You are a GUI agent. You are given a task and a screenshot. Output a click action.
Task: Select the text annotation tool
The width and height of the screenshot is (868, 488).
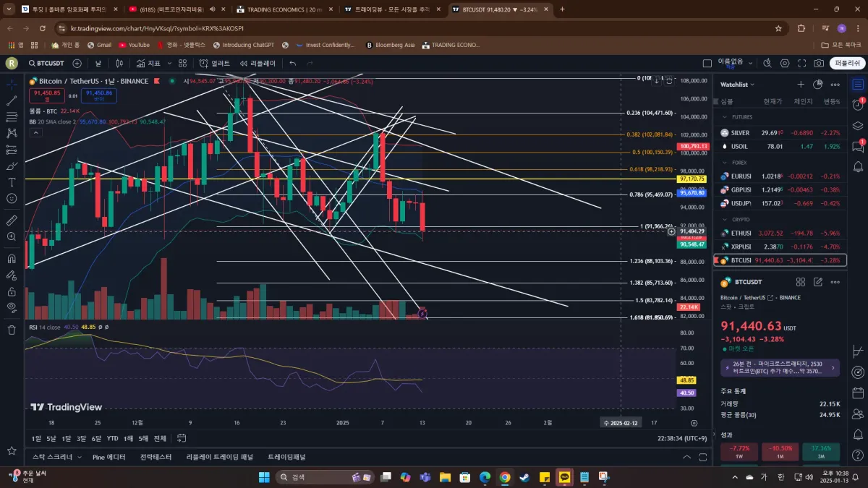click(12, 182)
